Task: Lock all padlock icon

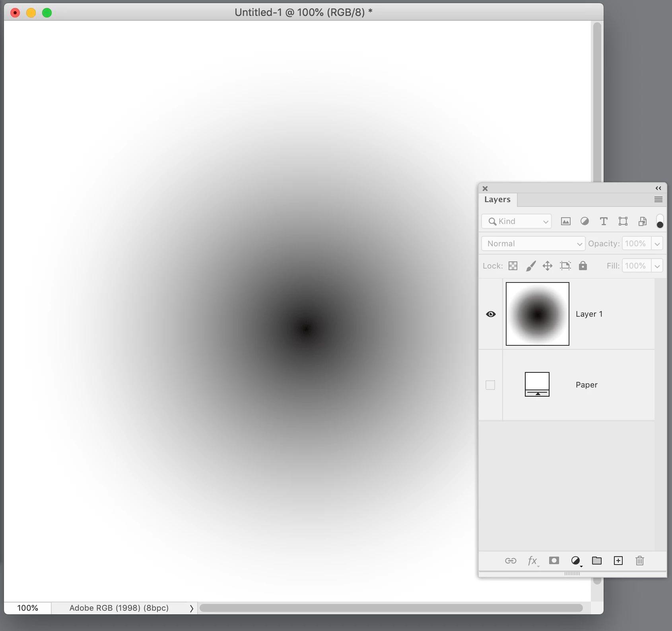Action: click(x=583, y=265)
